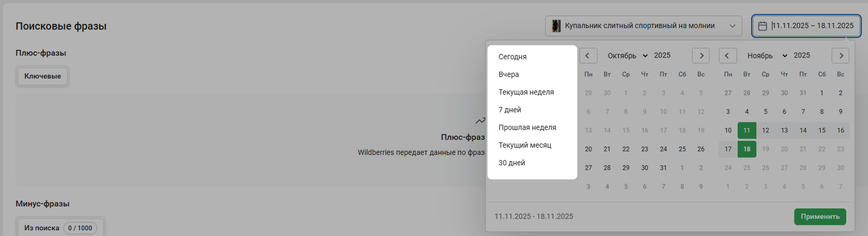Expand the Октябрь month dropdown
The height and width of the screenshot is (236, 868).
[x=627, y=56]
